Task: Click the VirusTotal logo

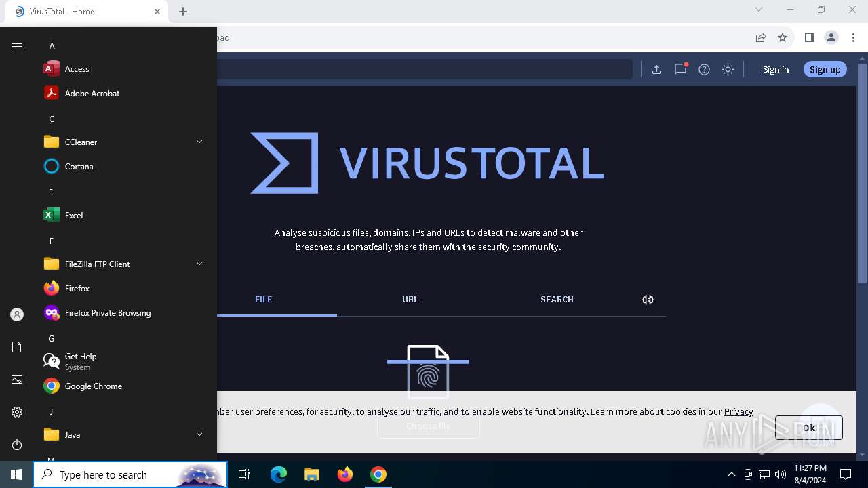Action: tap(427, 163)
